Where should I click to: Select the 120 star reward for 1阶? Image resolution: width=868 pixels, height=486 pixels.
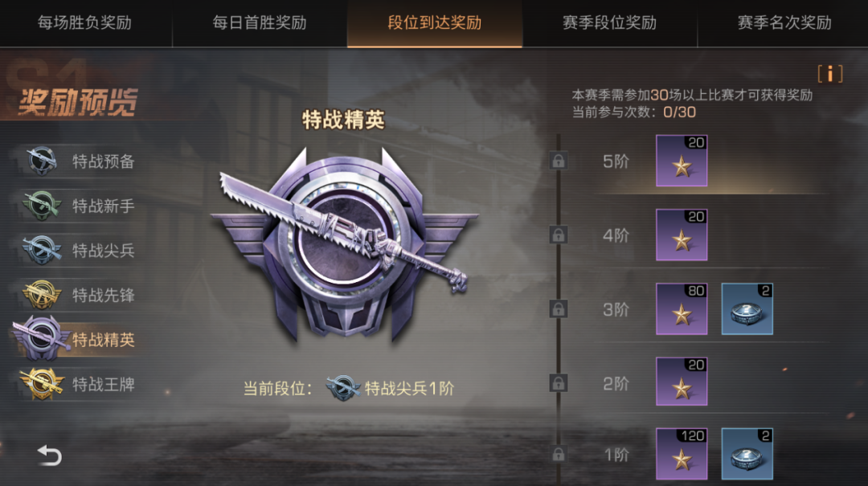pos(682,454)
